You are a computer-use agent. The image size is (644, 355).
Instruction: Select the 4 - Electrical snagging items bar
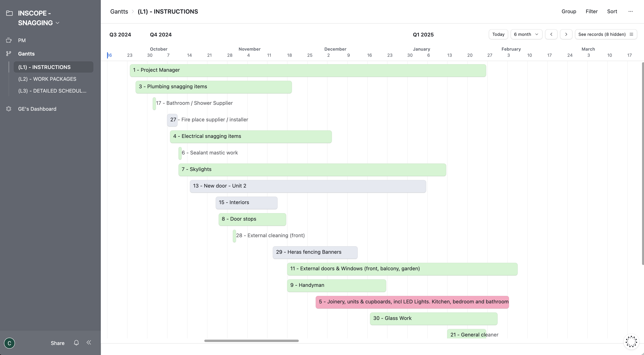tap(251, 136)
